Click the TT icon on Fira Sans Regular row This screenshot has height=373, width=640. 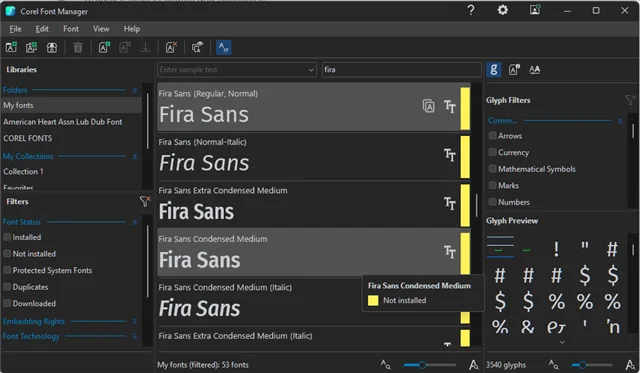[x=450, y=106]
